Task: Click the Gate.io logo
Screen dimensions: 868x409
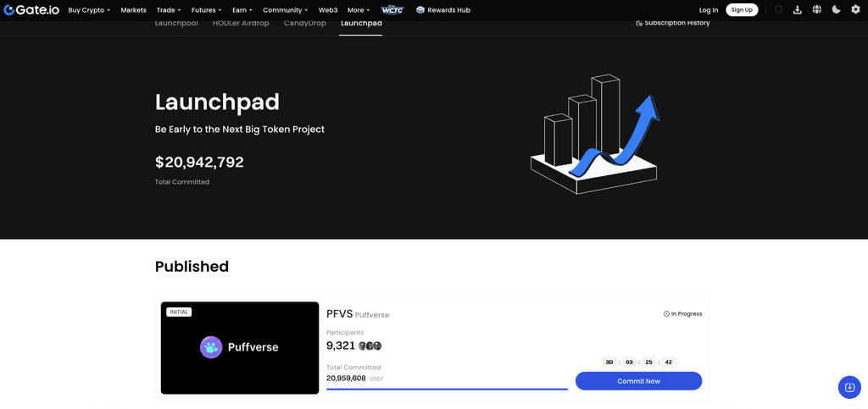Action: pyautogui.click(x=31, y=10)
